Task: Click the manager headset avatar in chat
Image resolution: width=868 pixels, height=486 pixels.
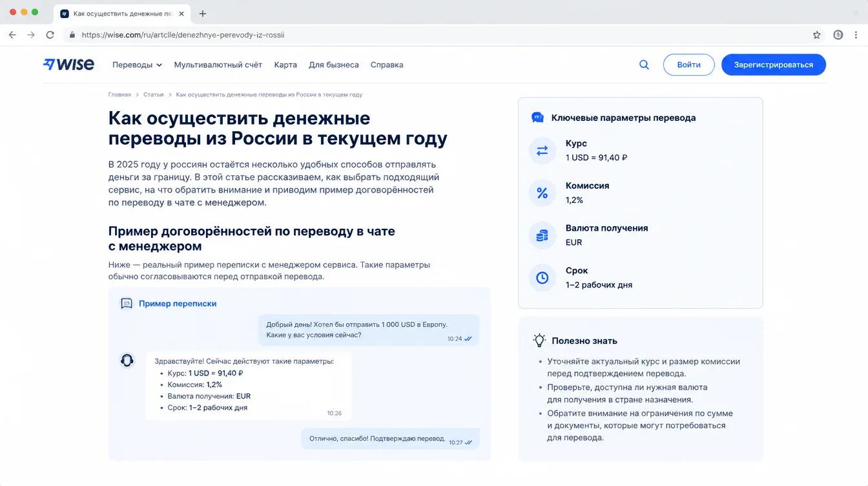Action: click(127, 361)
